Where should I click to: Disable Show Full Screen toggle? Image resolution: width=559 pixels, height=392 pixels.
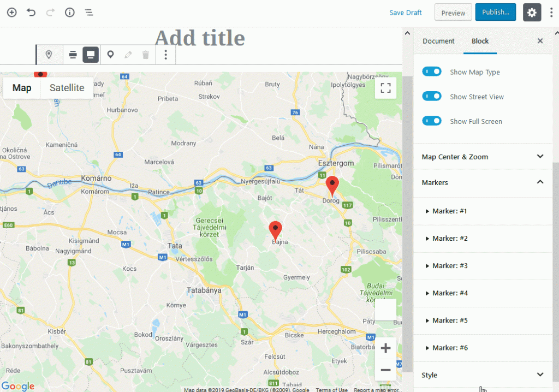(x=432, y=121)
